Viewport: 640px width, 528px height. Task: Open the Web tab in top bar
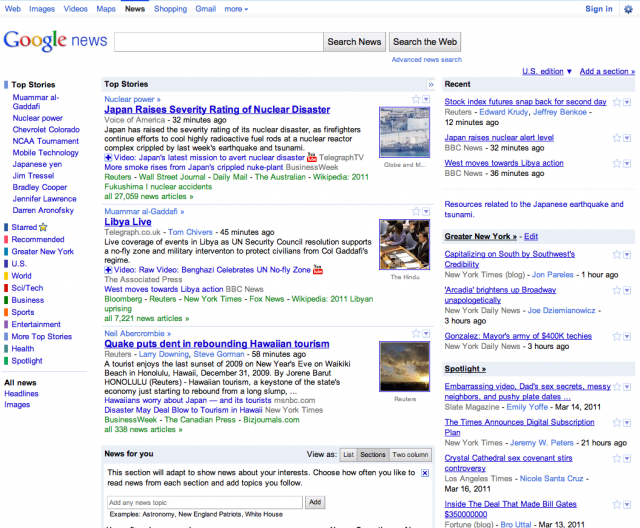pyautogui.click(x=13, y=9)
